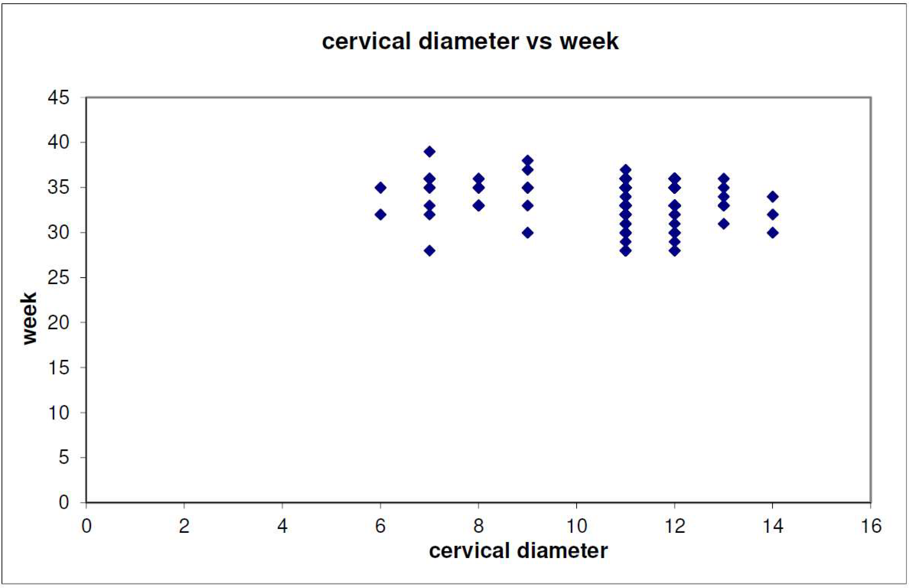Select the 'cervical diameter' horizontal axis title
The width and height of the screenshot is (909, 588).
(x=518, y=551)
